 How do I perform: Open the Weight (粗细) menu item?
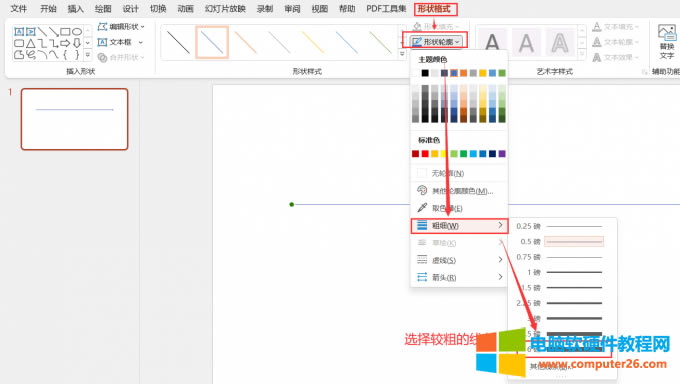[458, 226]
